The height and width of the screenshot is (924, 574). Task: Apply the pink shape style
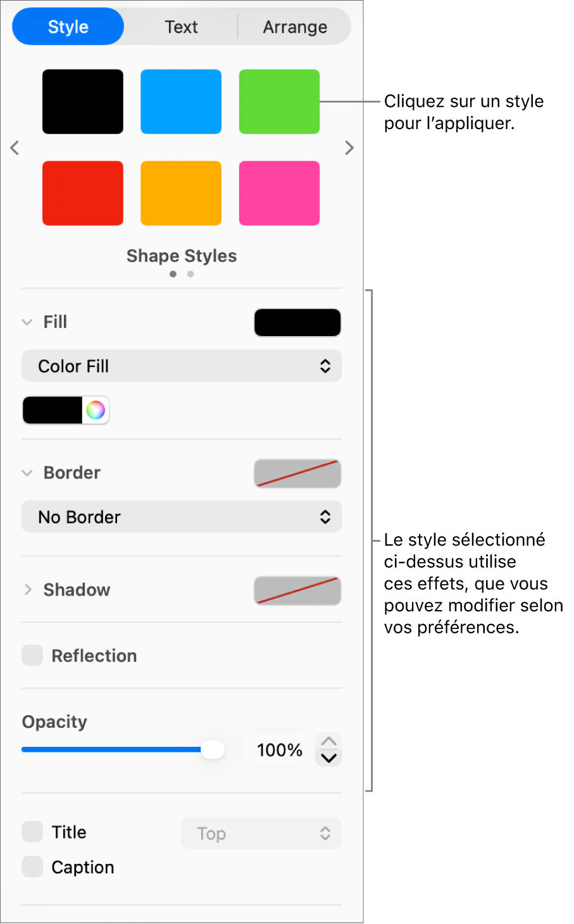tap(279, 193)
